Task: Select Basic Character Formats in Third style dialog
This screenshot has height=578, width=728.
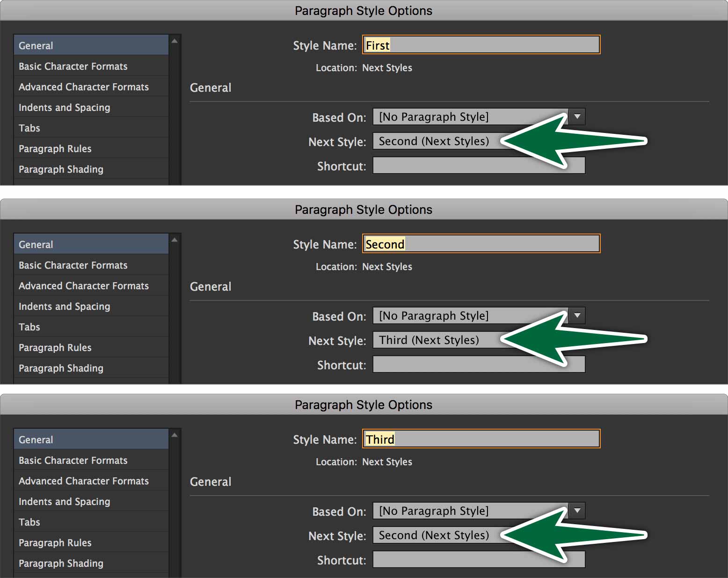Action: 91,461
